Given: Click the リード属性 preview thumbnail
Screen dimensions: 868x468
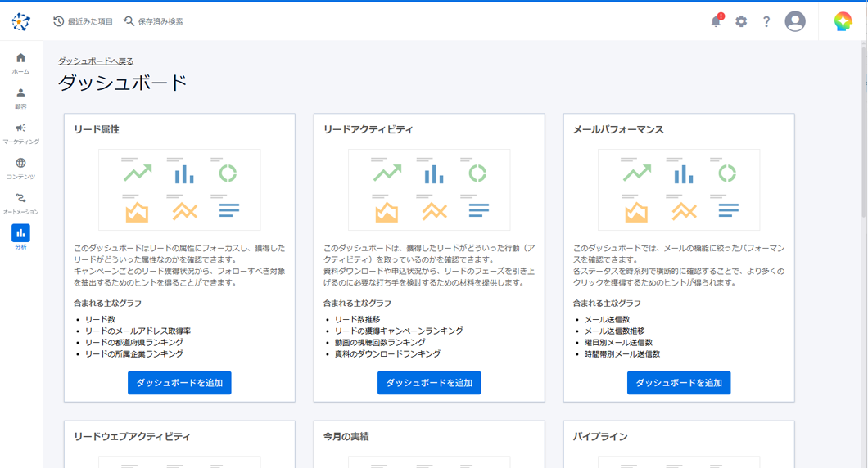Looking at the screenshot, I should [179, 190].
